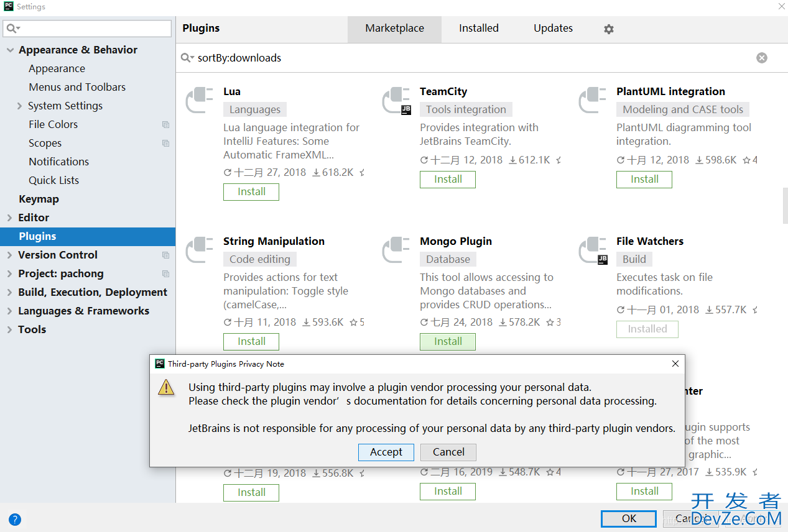
Task: Install the TeamCity plugin
Action: click(x=448, y=180)
